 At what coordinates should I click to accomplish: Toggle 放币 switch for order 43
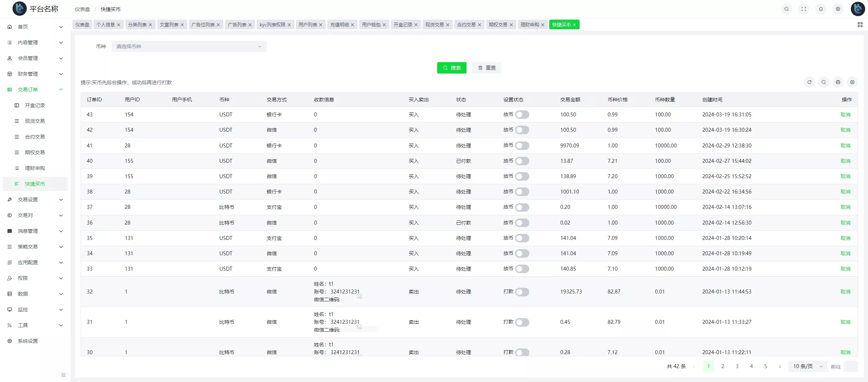click(522, 115)
